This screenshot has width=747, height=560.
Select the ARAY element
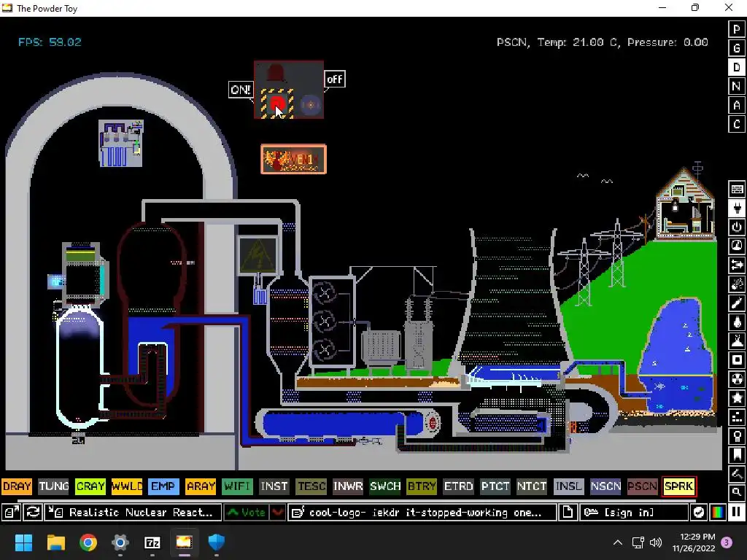tap(201, 486)
